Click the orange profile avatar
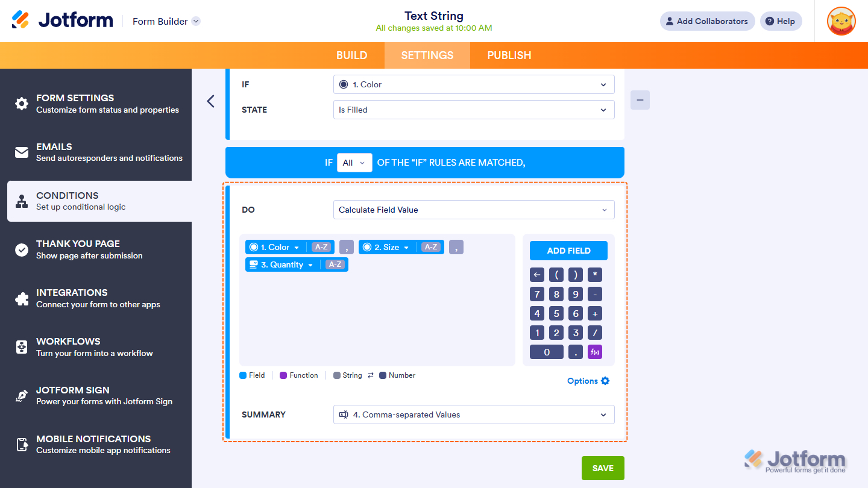The width and height of the screenshot is (868, 488). click(841, 21)
